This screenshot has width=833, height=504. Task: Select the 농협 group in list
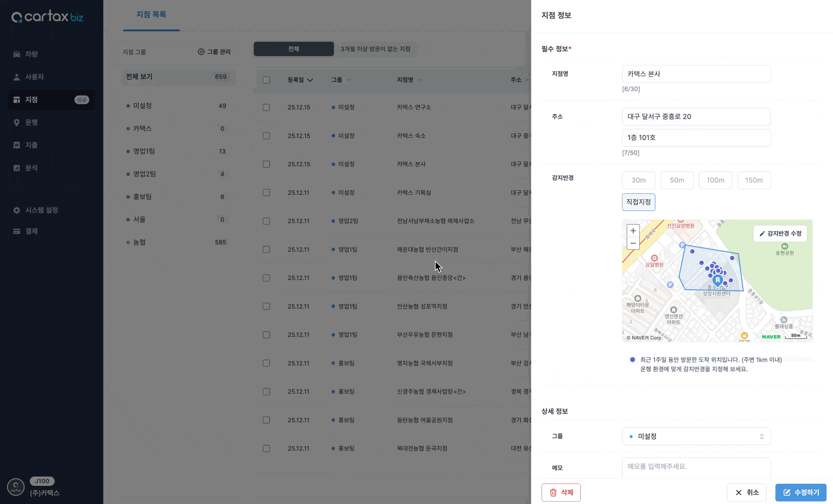[x=140, y=242]
